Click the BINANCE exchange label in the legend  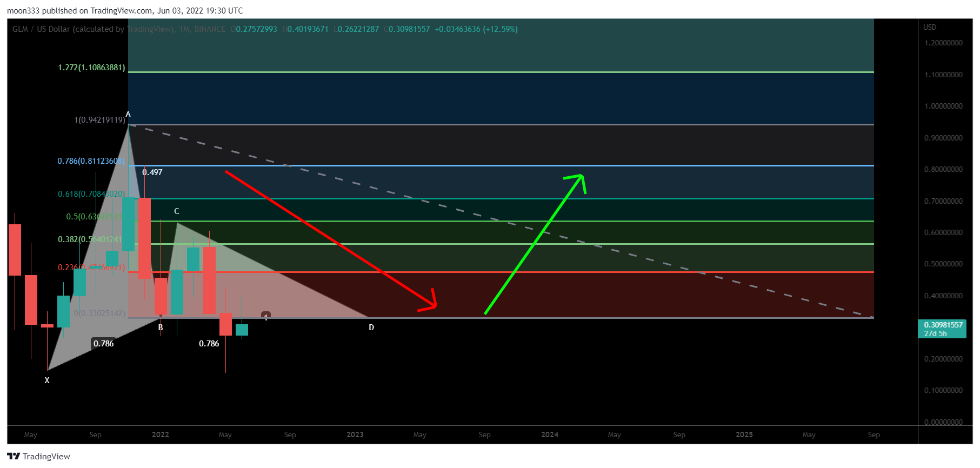210,29
